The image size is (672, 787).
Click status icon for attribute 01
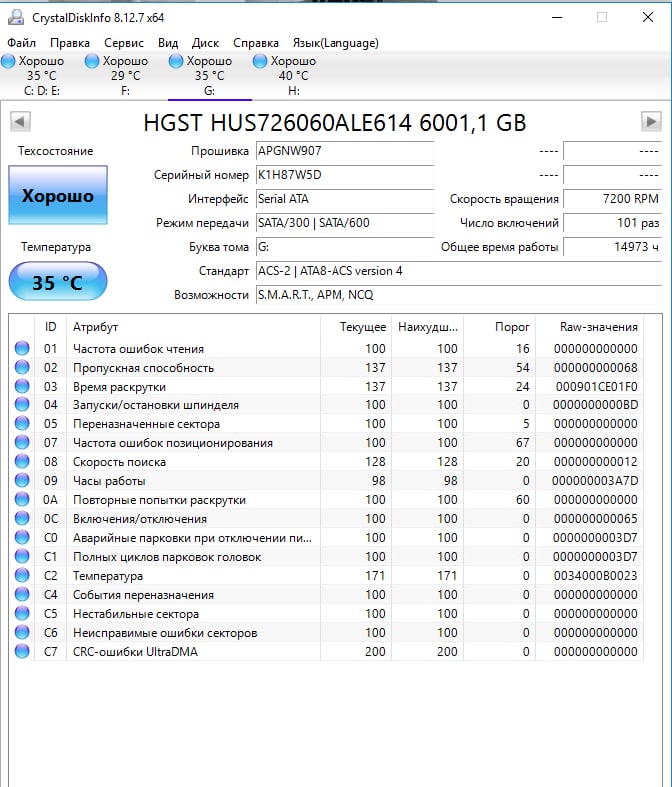(22, 348)
